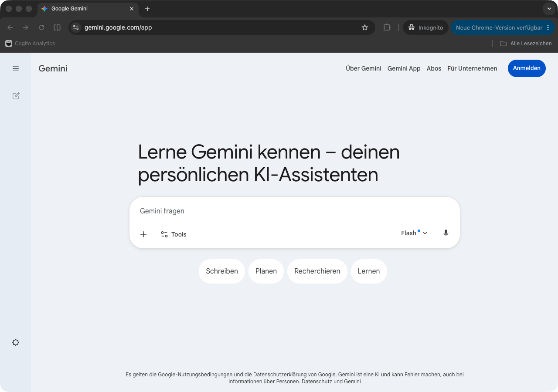Activate the microphone voice input
The width and height of the screenshot is (558, 392).
pyautogui.click(x=446, y=233)
